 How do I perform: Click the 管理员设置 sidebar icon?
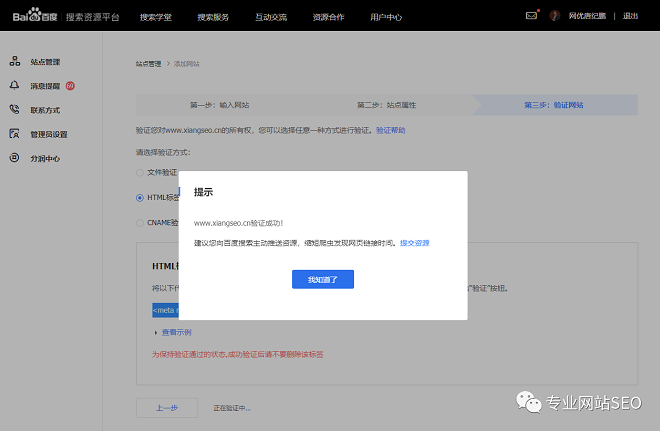pos(14,134)
